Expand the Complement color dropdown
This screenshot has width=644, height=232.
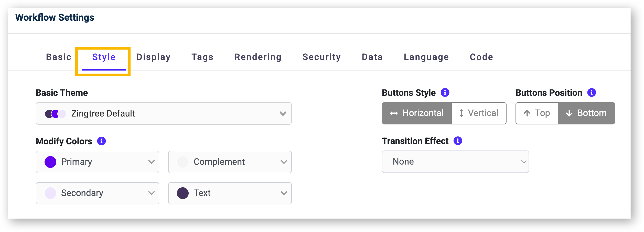coord(230,162)
